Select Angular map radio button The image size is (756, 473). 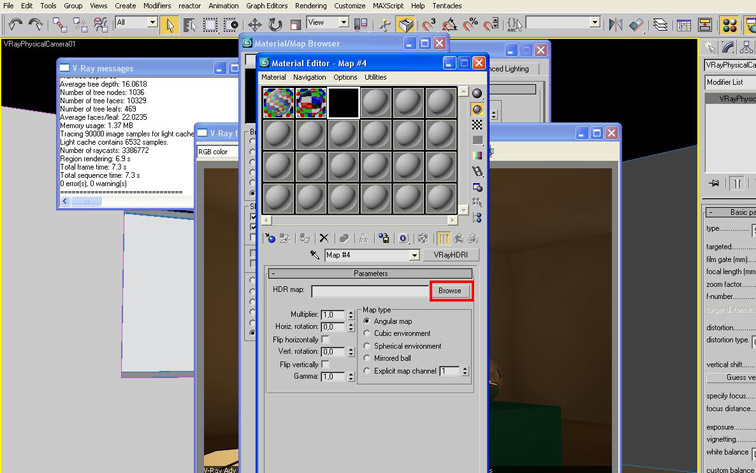[x=367, y=321]
